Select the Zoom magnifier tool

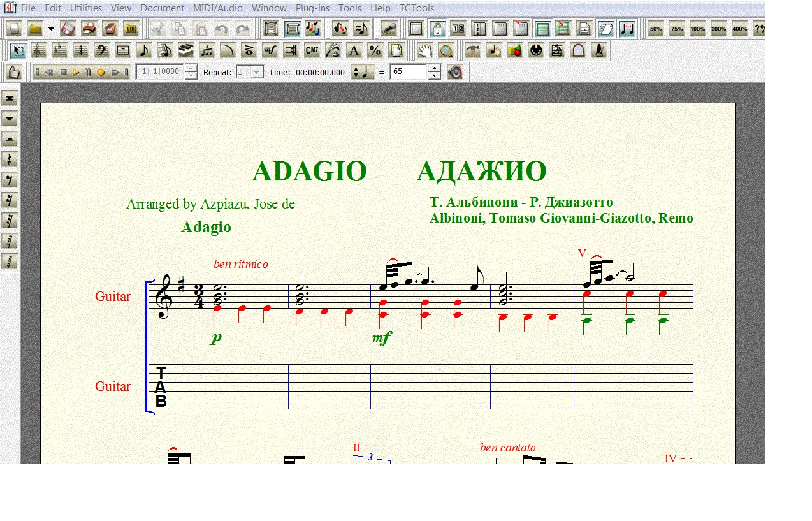(446, 50)
